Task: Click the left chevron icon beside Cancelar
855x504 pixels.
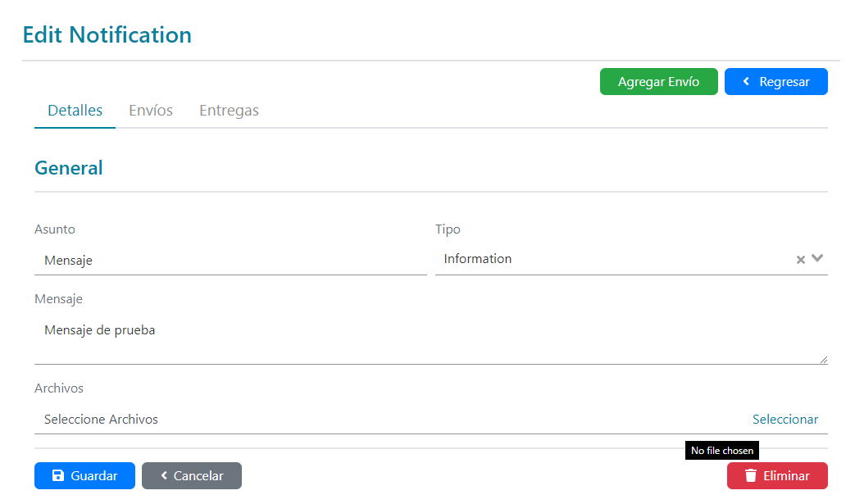Action: tap(164, 476)
